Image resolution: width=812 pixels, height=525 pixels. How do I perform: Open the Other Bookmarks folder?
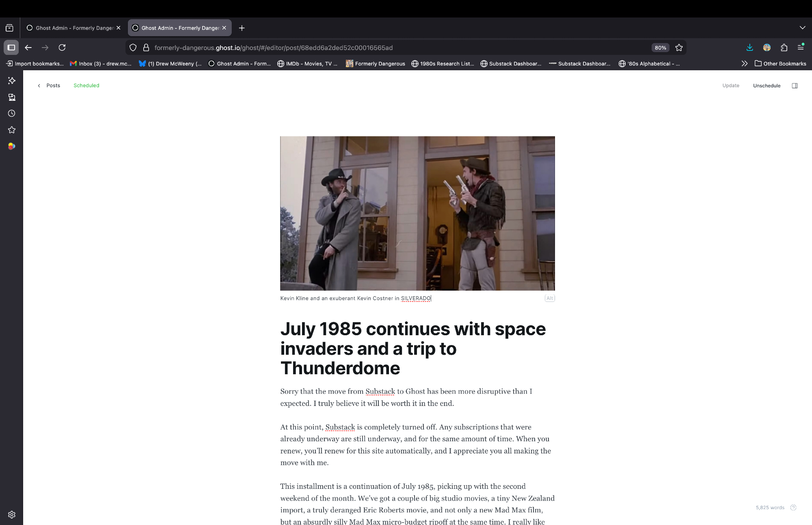(x=780, y=63)
